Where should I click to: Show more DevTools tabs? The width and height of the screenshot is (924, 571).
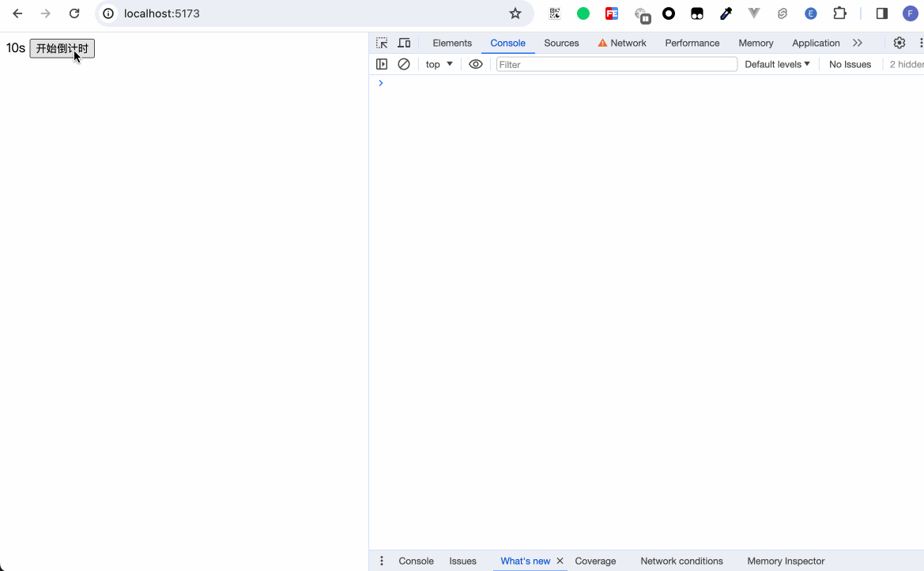pos(858,43)
